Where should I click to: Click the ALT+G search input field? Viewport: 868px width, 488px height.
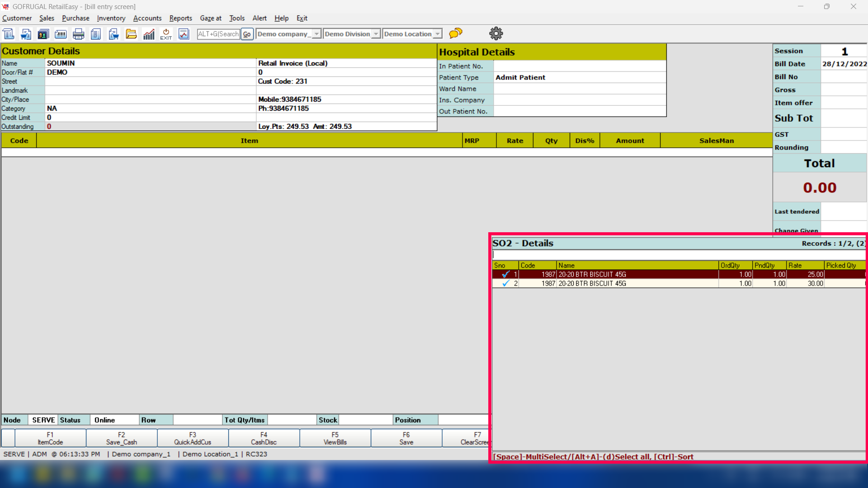(x=218, y=34)
